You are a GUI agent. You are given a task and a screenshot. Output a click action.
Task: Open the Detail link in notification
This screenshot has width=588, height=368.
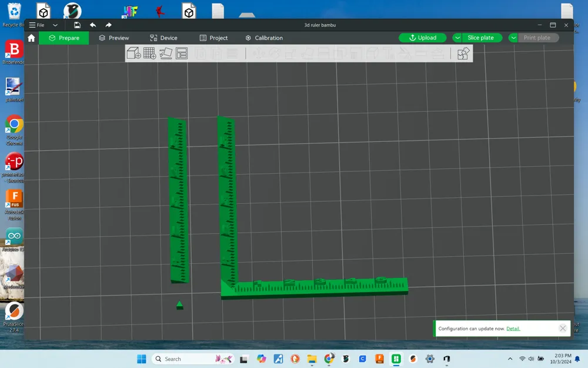[x=513, y=329]
